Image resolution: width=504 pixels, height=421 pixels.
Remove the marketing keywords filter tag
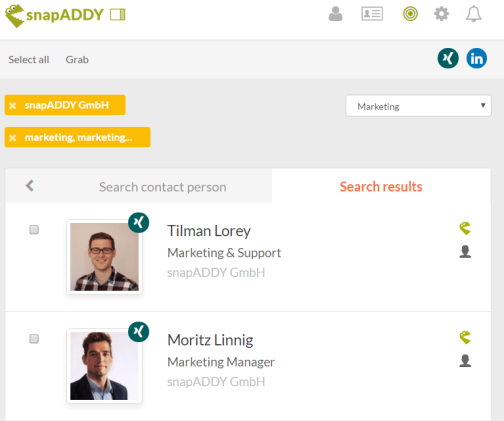click(13, 138)
